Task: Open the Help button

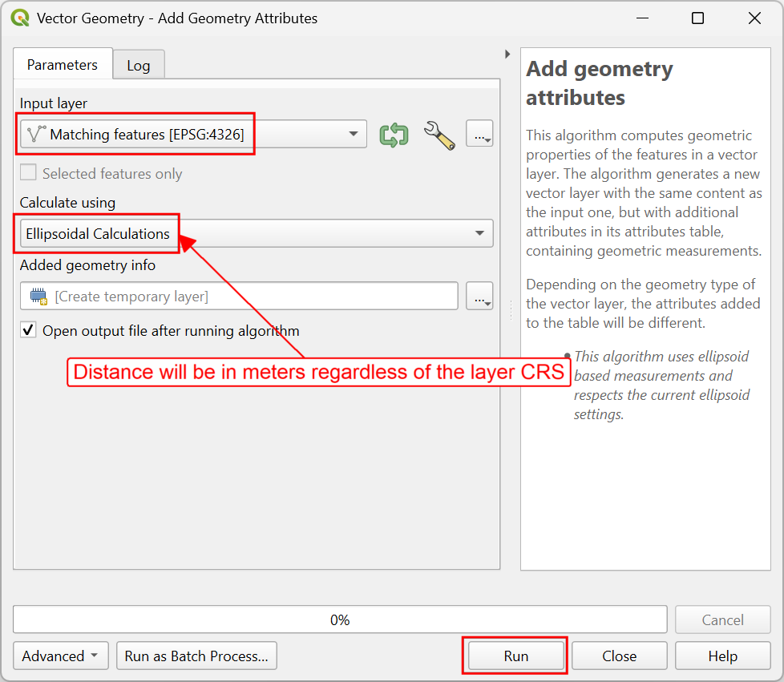Action: tap(722, 656)
